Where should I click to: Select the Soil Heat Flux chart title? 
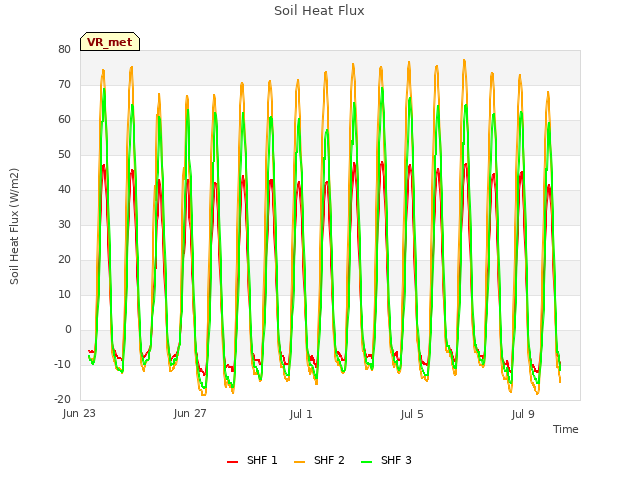319,11
